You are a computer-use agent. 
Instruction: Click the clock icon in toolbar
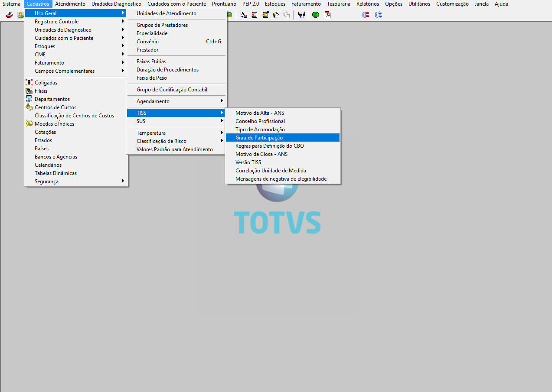[x=328, y=15]
